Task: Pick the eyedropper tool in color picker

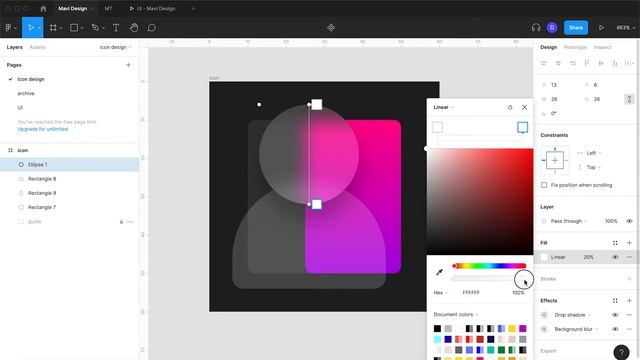Action: tap(439, 272)
